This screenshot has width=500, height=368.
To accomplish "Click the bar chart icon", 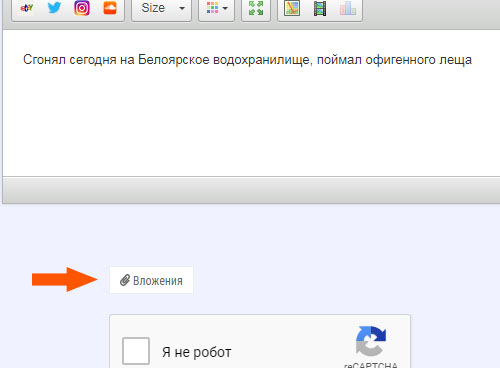I will [x=348, y=8].
